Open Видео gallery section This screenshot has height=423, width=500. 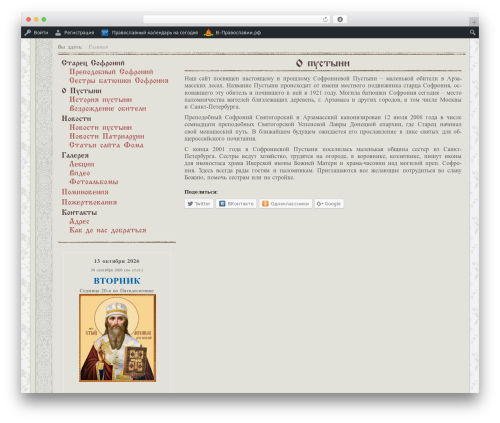coord(80,173)
